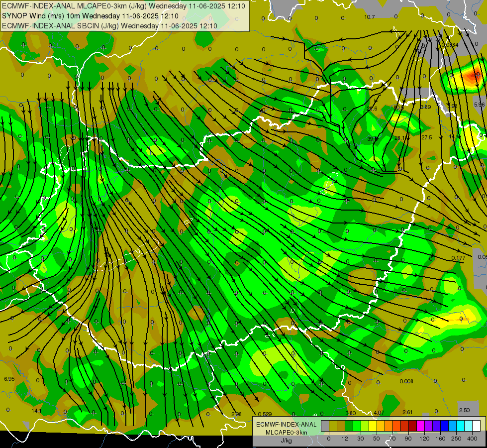Click the 10.7 value on the map

click(370, 17)
